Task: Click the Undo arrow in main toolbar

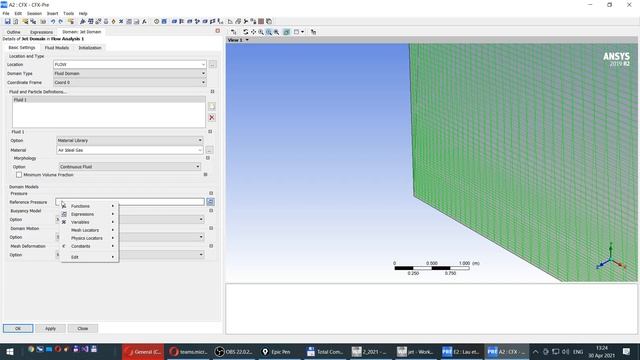Action: (53, 21)
